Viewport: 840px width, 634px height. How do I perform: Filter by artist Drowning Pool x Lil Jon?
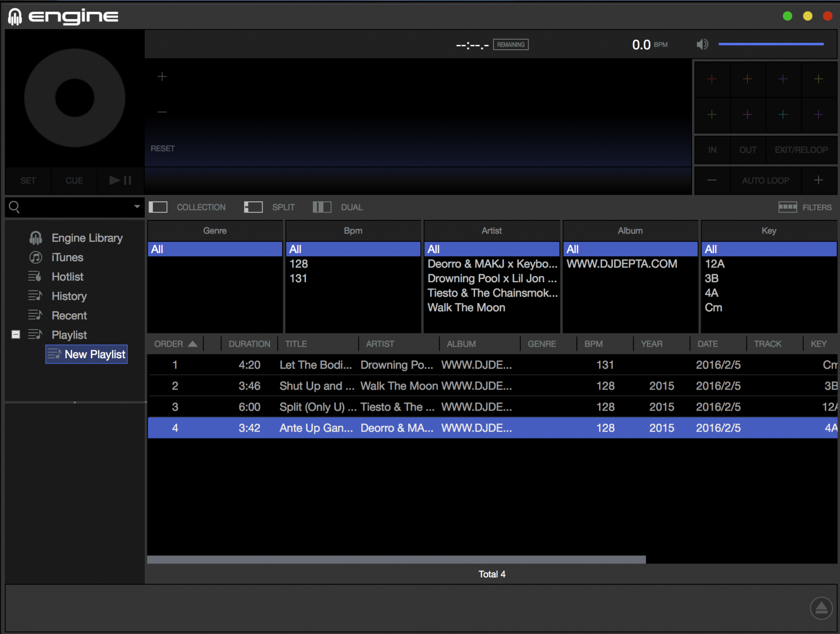(x=491, y=278)
